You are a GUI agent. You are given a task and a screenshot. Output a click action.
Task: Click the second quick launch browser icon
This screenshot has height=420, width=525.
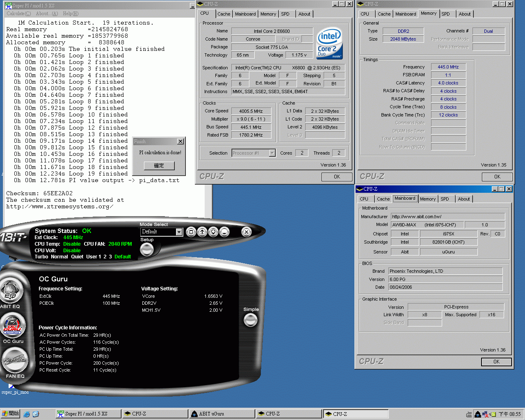(x=36, y=414)
